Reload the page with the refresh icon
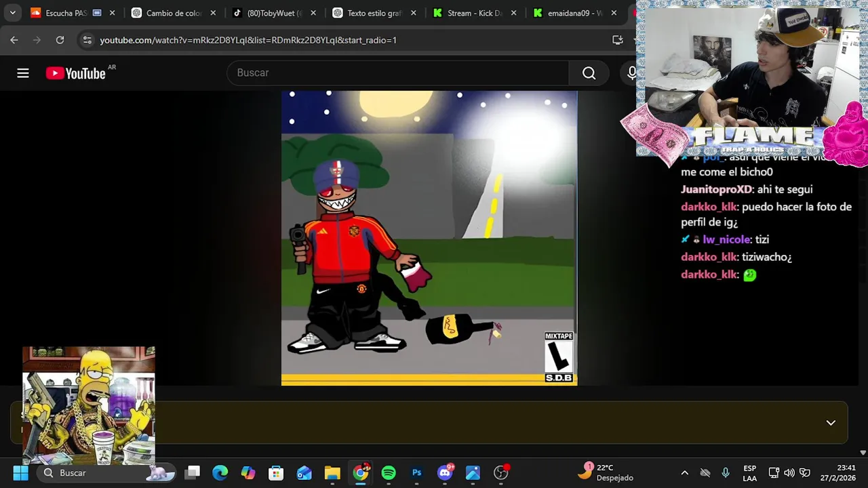868x488 pixels. click(60, 40)
